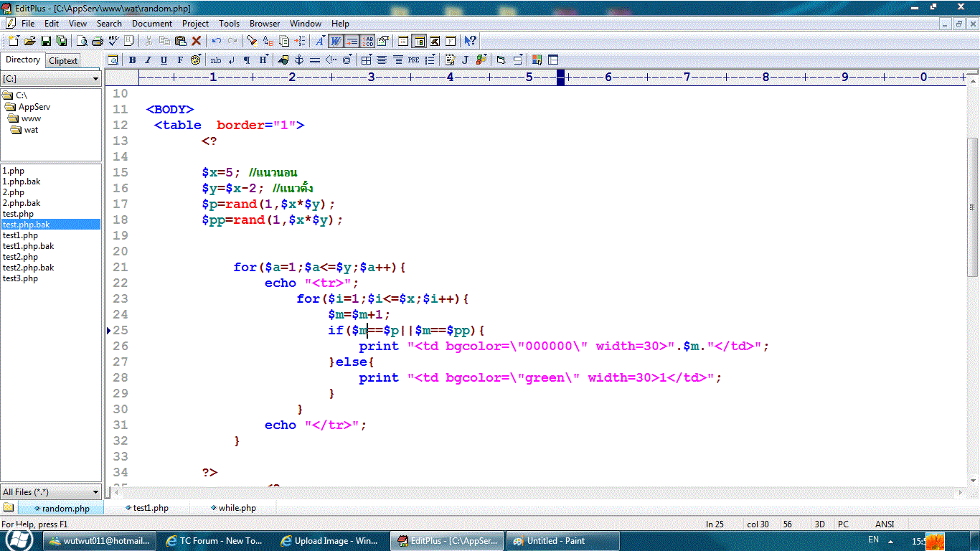Open the Browser menu
Screen dimensions: 980x551
pos(265,24)
